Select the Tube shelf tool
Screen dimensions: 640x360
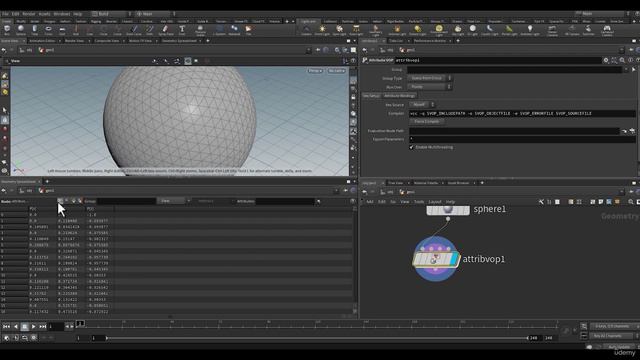pos(35,30)
